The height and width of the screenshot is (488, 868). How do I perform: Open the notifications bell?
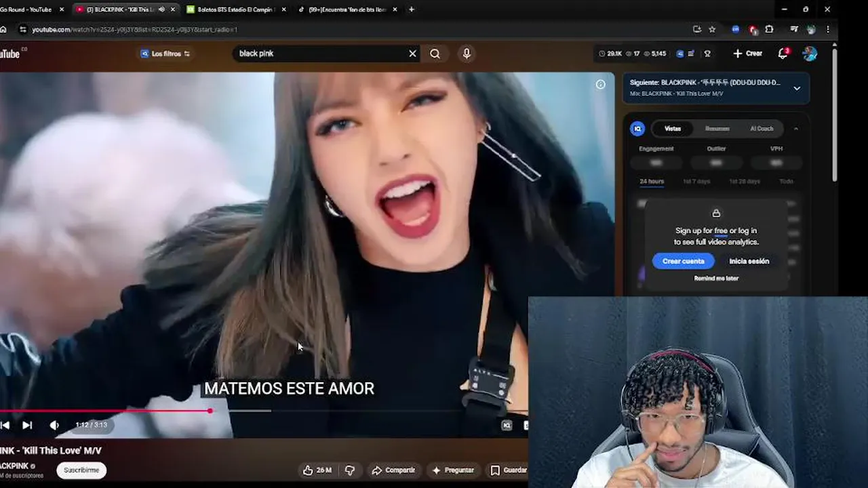click(x=783, y=54)
